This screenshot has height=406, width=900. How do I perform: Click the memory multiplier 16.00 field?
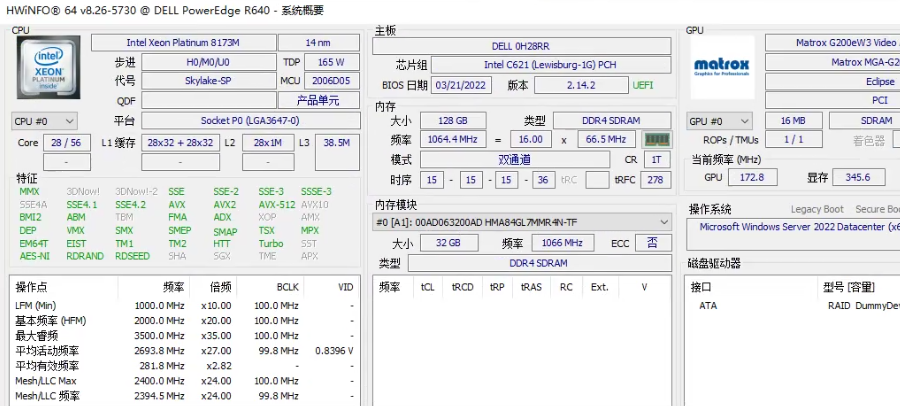530,139
